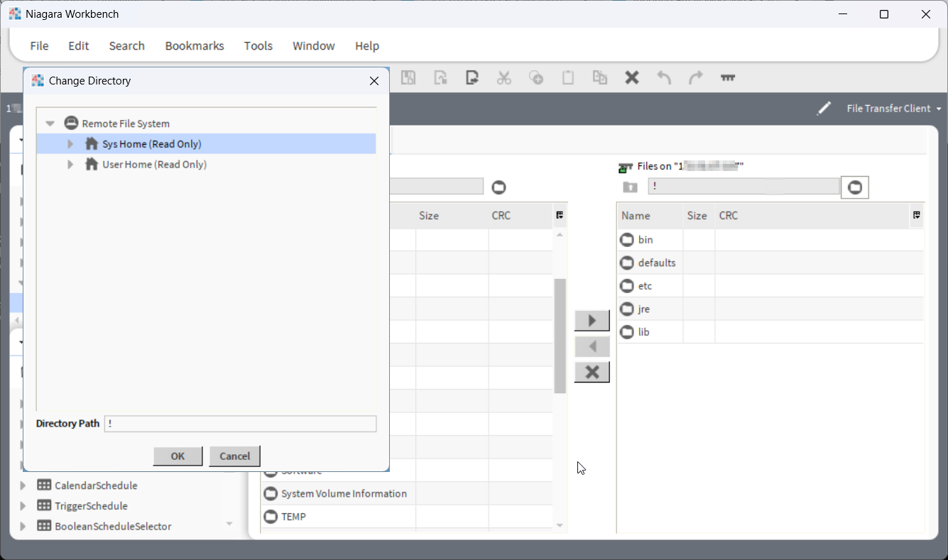Viewport: 948px width, 560px height.
Task: Click the toolbar icon right of Redo
Action: pos(728,78)
